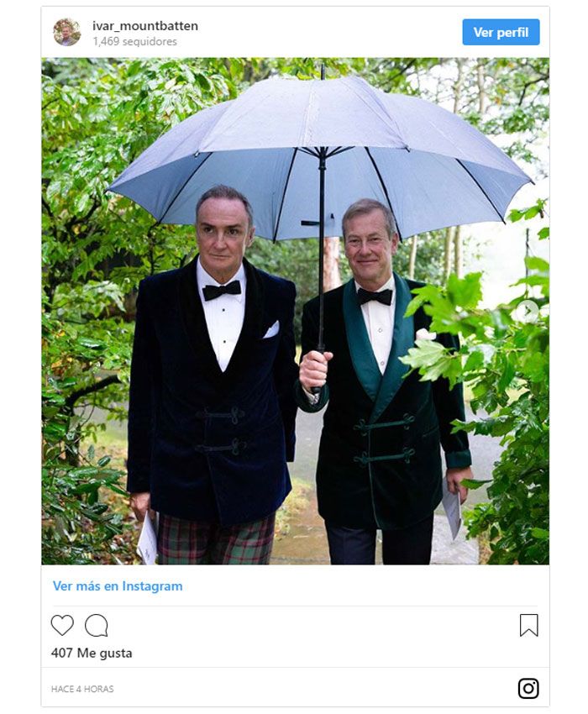The height and width of the screenshot is (714, 588).
Task: Click the 1,469 seguidores follower count
Action: coord(134,41)
